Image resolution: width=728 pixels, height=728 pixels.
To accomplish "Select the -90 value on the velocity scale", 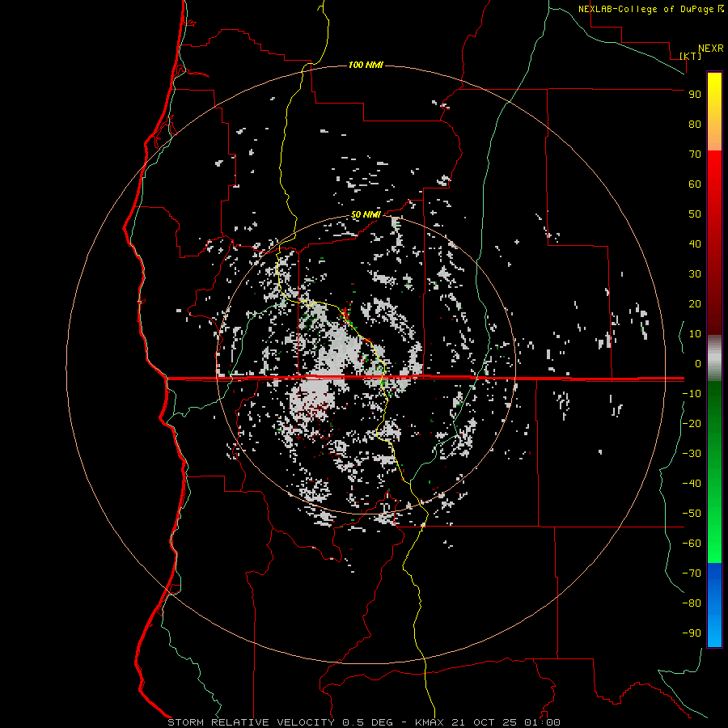I will tap(692, 633).
